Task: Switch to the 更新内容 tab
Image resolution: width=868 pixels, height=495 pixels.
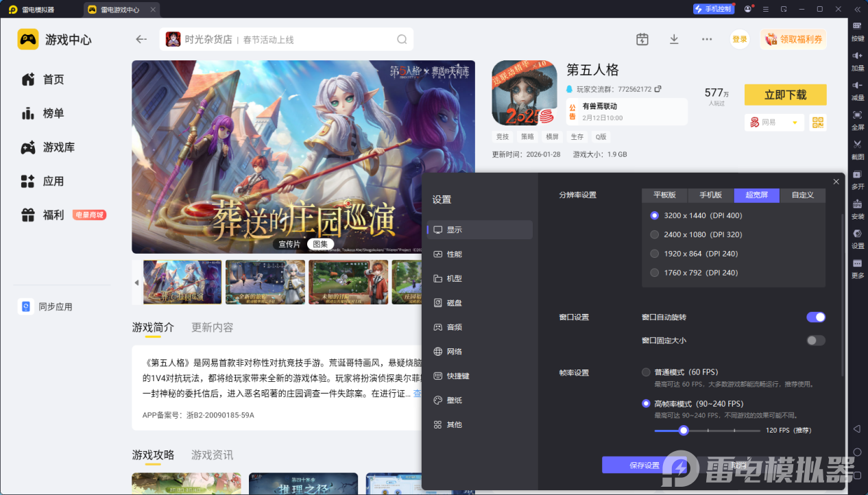Action: point(213,327)
